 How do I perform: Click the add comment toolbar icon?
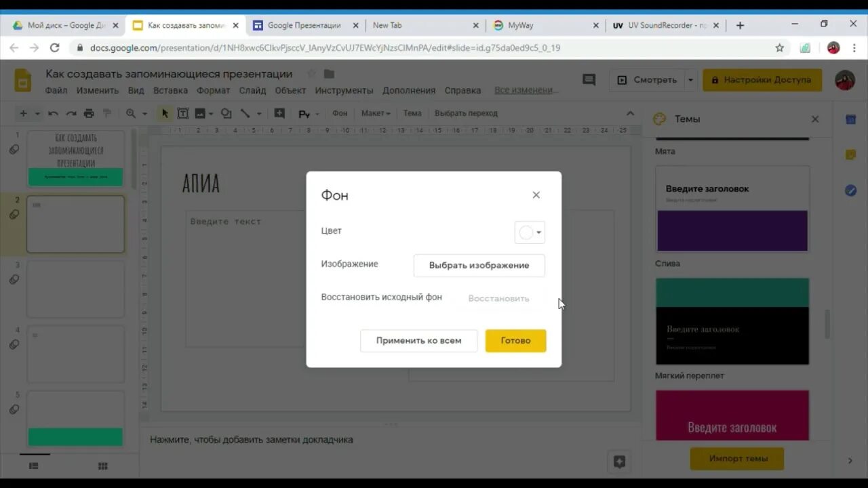point(279,114)
